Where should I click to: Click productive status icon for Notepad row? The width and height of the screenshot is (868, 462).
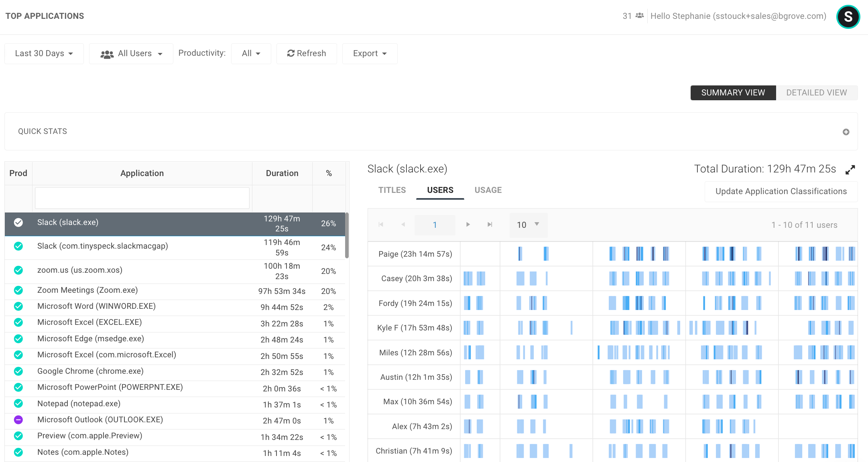tap(18, 403)
